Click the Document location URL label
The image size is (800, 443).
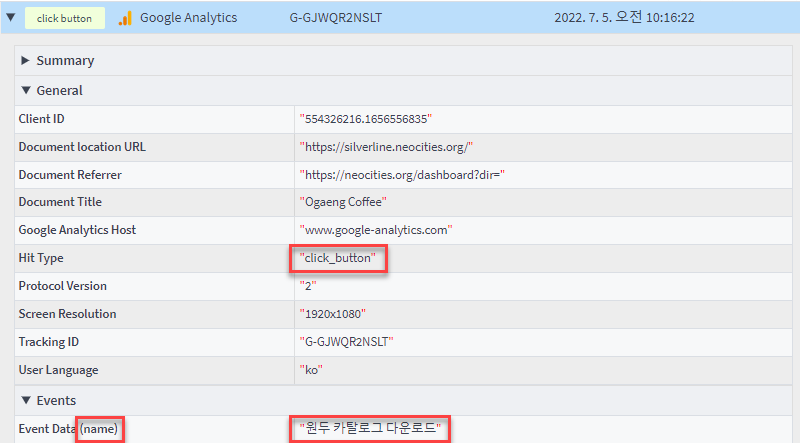[82, 147]
